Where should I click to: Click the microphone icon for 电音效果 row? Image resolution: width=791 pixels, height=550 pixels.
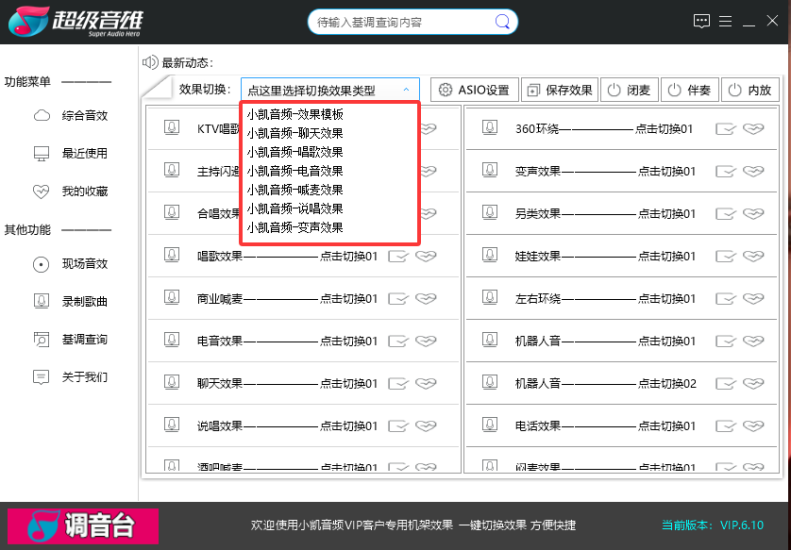pyautogui.click(x=172, y=340)
